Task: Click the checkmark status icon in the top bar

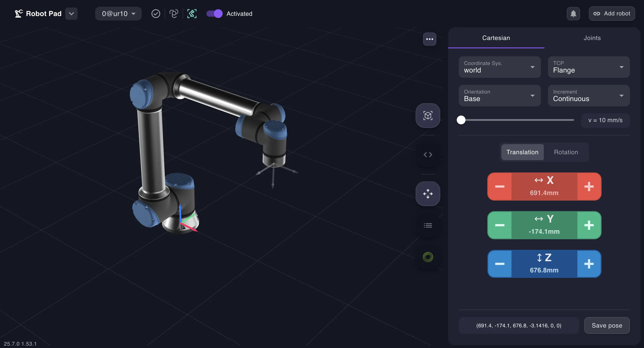Action: [x=155, y=14]
